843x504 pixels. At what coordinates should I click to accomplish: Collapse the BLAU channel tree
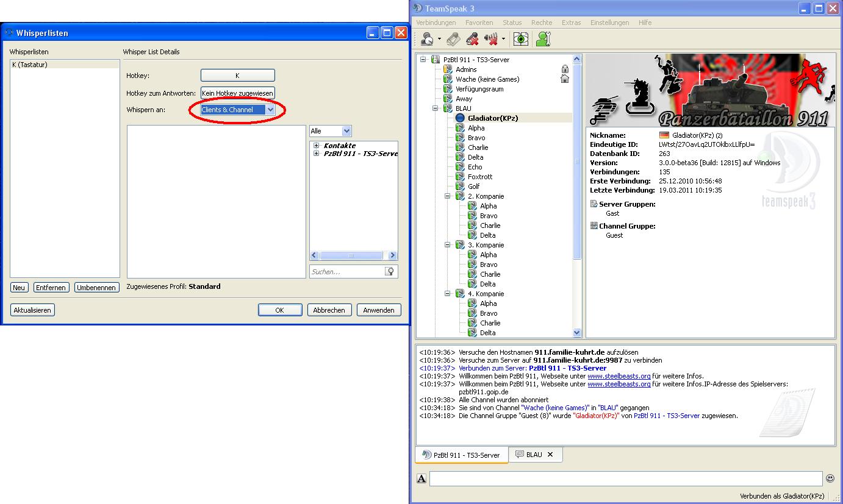(436, 108)
